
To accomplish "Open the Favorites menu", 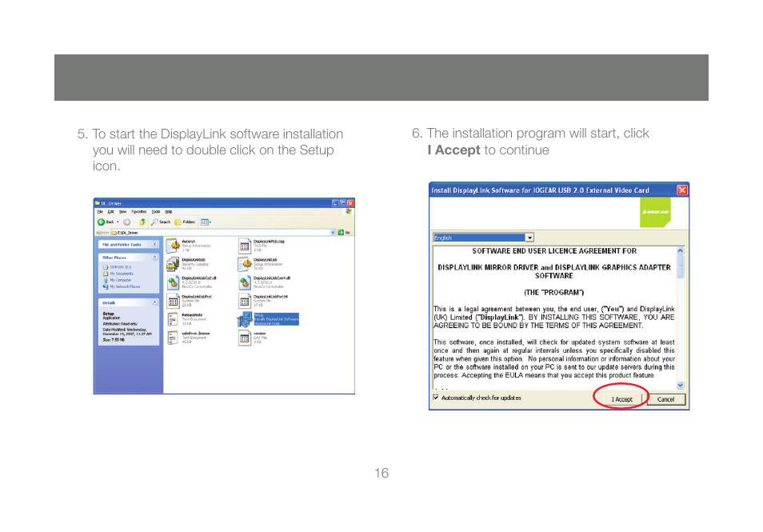I will click(x=138, y=212).
